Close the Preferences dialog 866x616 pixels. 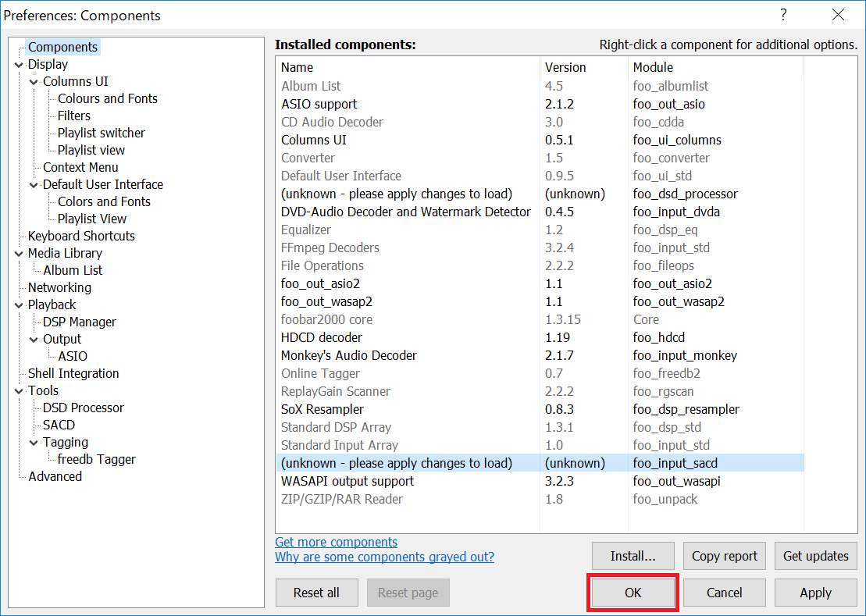coord(838,15)
